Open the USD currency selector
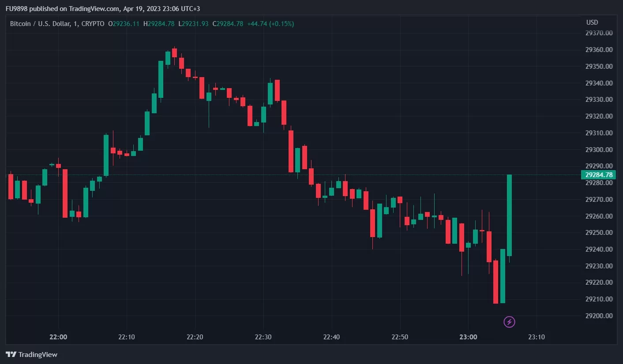 pos(592,22)
